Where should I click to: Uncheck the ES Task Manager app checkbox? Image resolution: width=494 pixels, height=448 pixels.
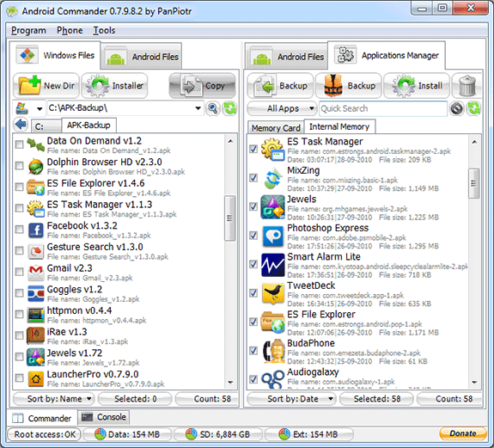253,149
